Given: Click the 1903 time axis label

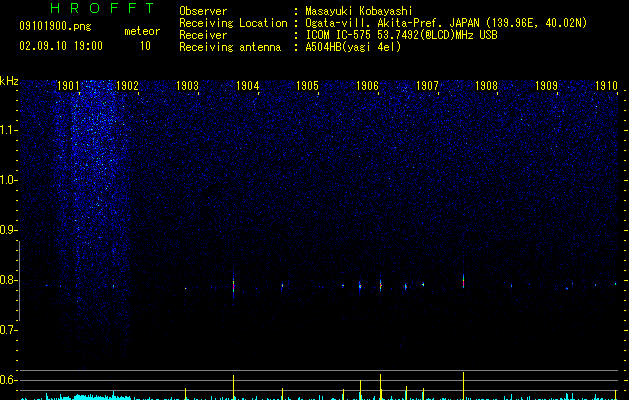Looking at the screenshot, I should 187,86.
